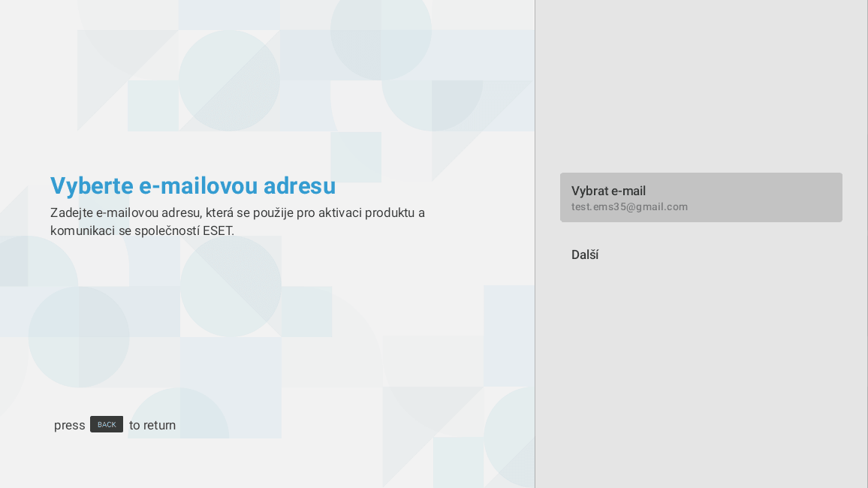This screenshot has height=488, width=868.
Task: Click the press BACK to return hint
Action: point(114,425)
